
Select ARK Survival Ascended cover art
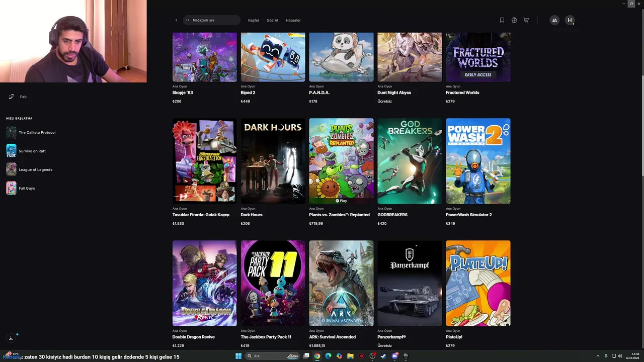(342, 283)
